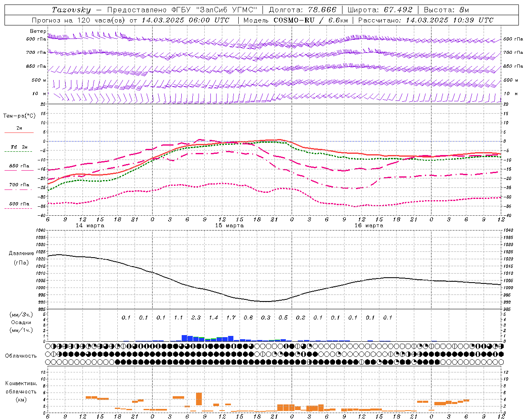Image resolution: width=525 pixels, height=420 pixels.
Task: Click the 1.1 precipitation amount value
Action: pyautogui.click(x=178, y=317)
